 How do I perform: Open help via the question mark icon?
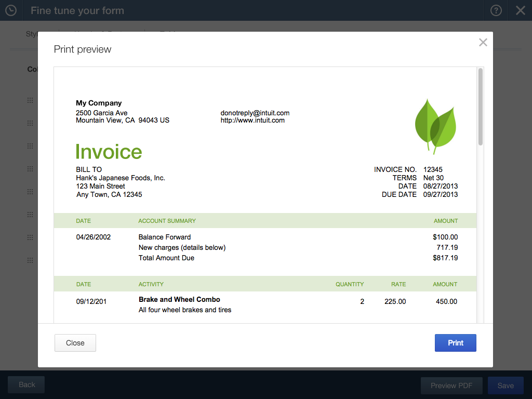(496, 10)
